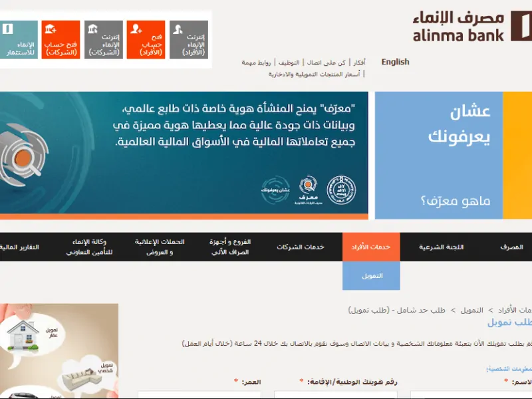Click the alinma bank logo
Viewport: 532px width, 399px height.
tap(471, 26)
